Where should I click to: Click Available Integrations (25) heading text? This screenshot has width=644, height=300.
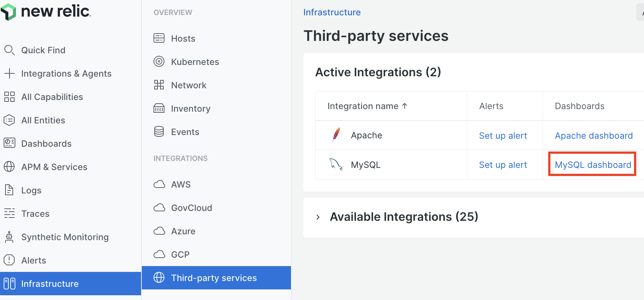pos(404,217)
